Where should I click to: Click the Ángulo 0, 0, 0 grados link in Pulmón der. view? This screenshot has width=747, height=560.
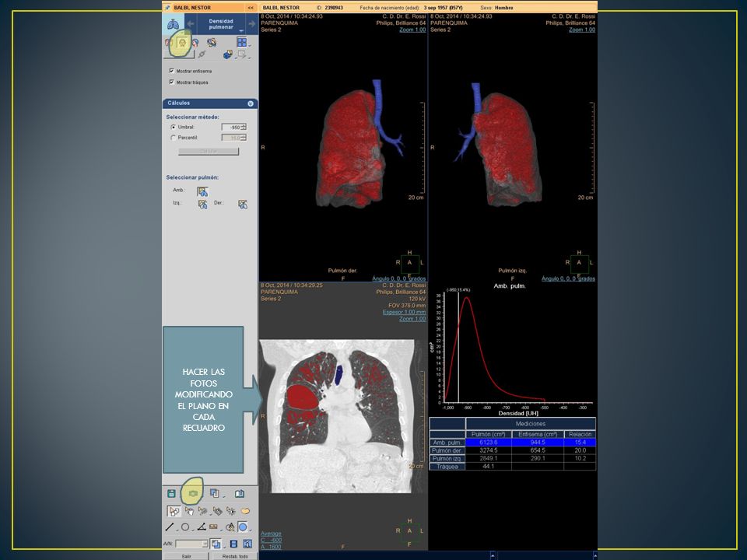coord(398,278)
